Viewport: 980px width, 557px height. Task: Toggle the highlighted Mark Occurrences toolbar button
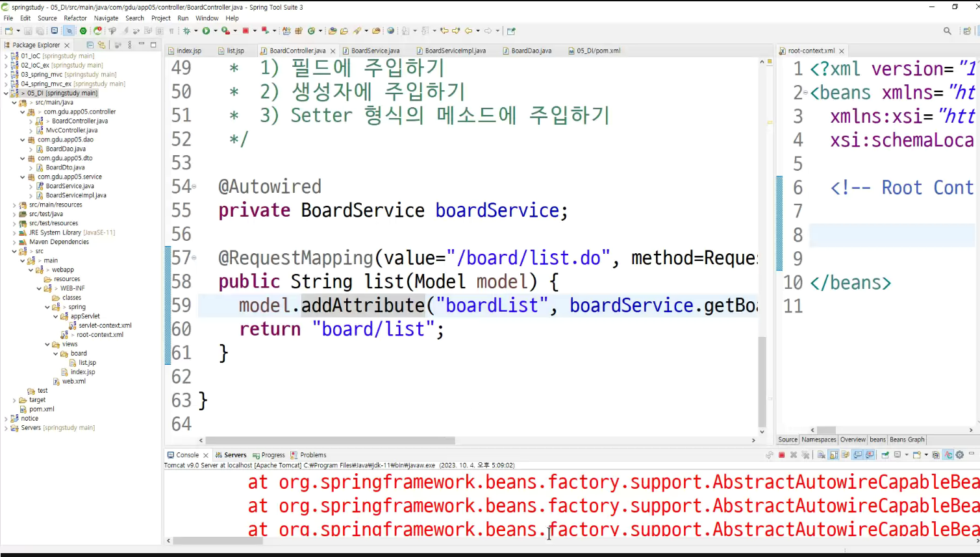click(x=69, y=31)
